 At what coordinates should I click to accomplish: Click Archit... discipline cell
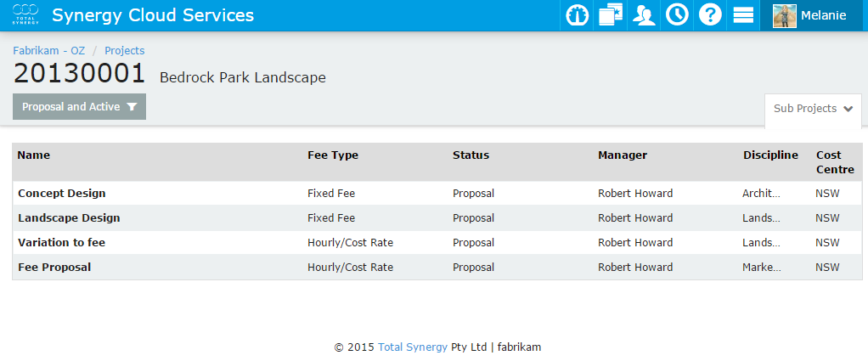761,194
